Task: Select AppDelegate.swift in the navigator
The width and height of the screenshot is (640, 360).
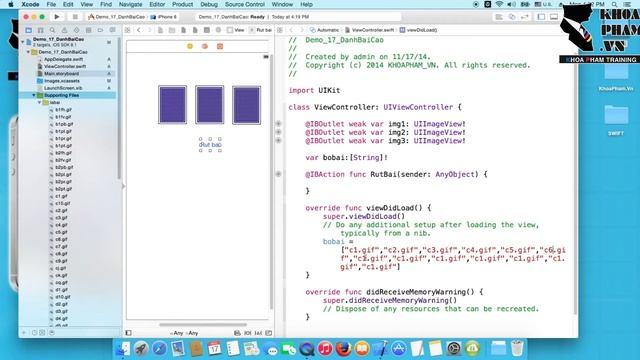Action: tap(63, 59)
